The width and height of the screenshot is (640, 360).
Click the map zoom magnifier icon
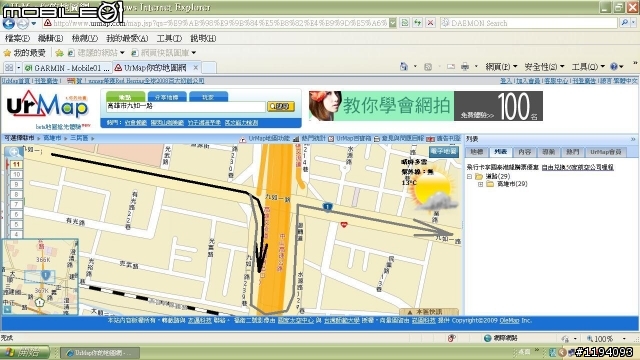point(14,153)
